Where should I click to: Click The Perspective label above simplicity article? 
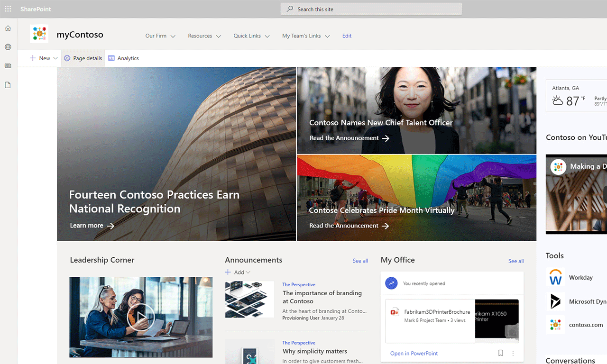coord(299,343)
